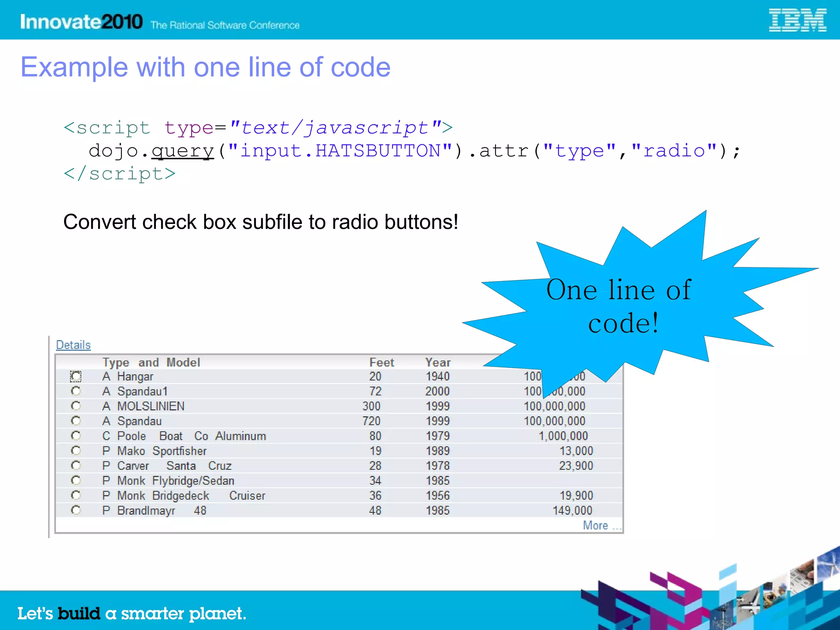Screen dimensions: 840x630
Task: Click the opening script type tag line
Action: click(x=258, y=128)
